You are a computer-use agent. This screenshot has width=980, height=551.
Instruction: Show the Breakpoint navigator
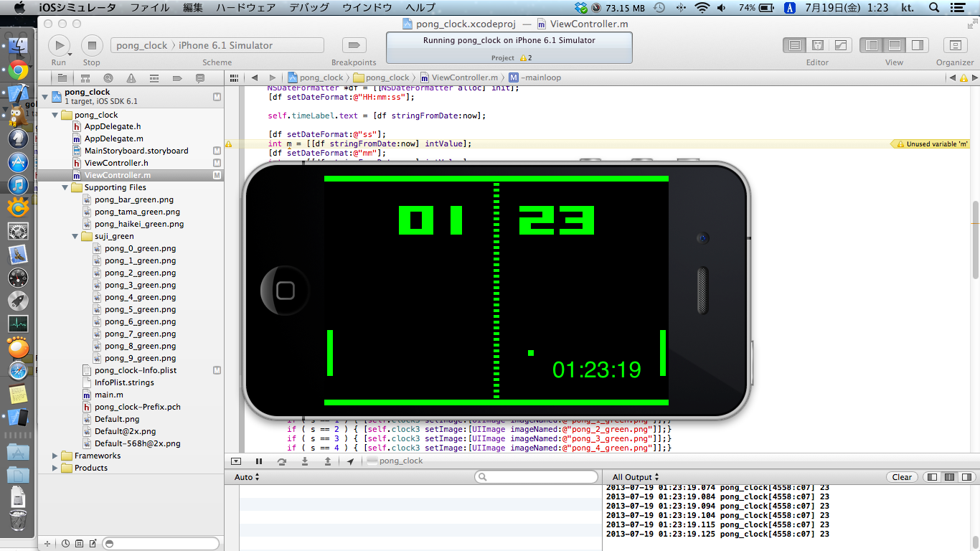[177, 77]
